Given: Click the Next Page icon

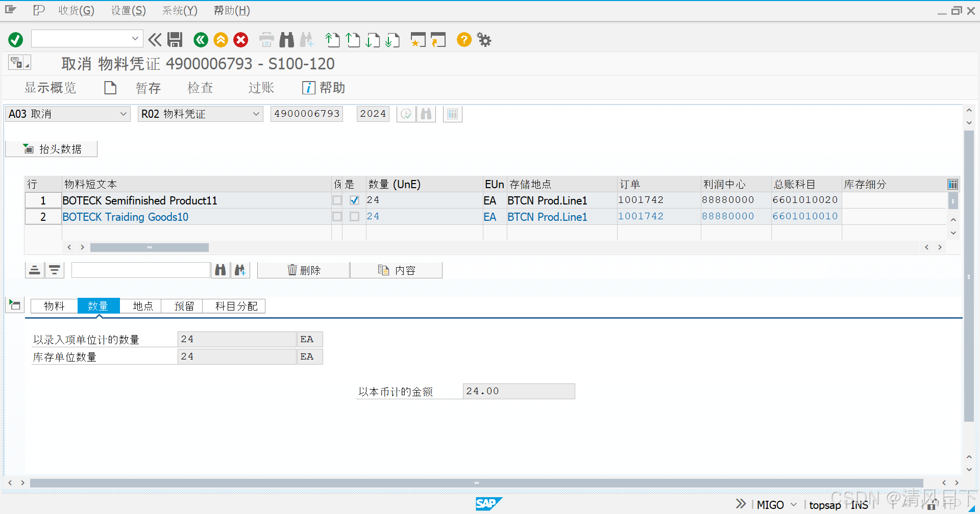Looking at the screenshot, I should click(373, 40).
